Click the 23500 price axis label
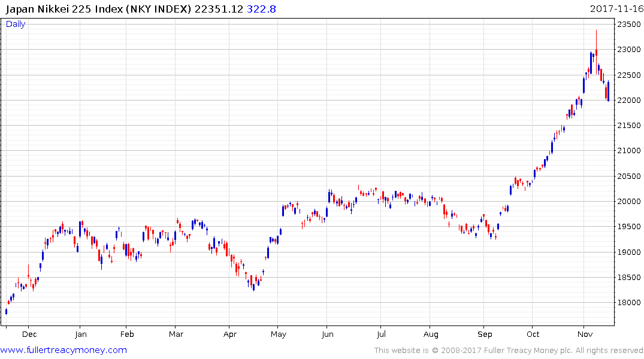 [629, 24]
